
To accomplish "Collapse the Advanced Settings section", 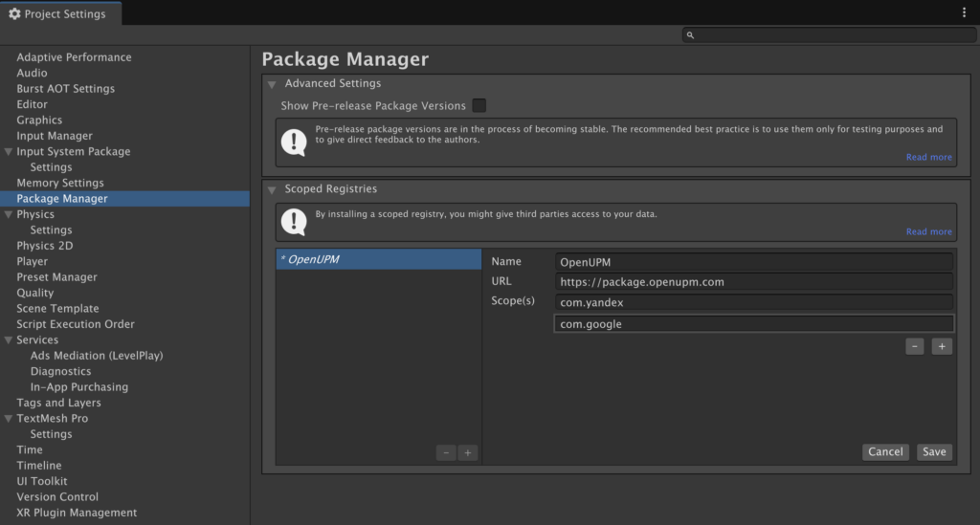I will [272, 84].
